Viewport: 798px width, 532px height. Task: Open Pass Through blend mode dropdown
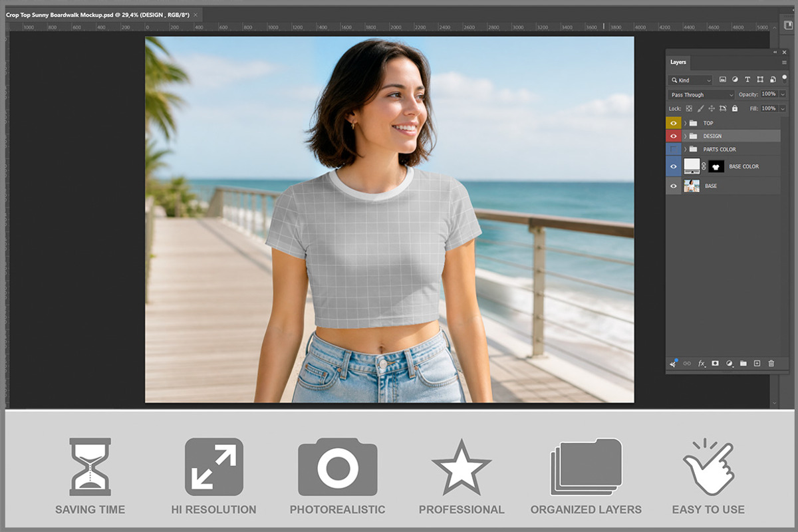[x=701, y=94]
